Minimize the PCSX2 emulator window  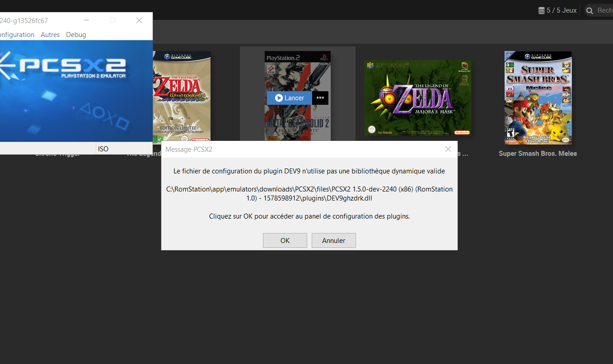click(86, 20)
